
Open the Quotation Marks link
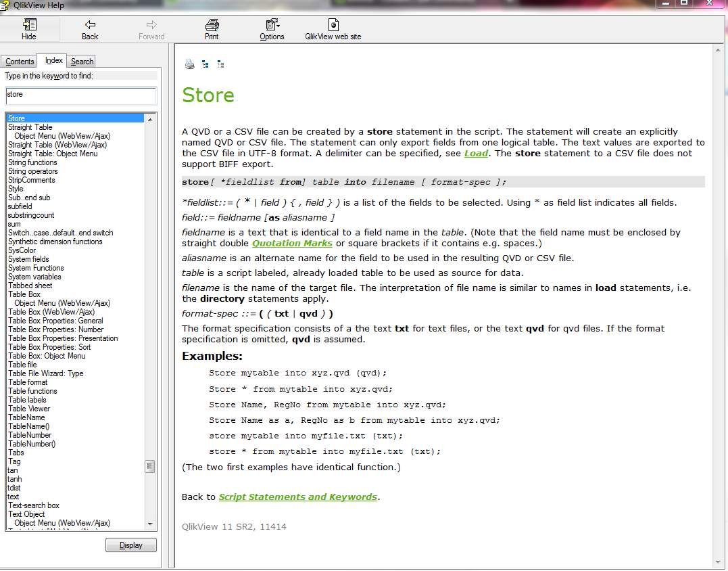[292, 243]
